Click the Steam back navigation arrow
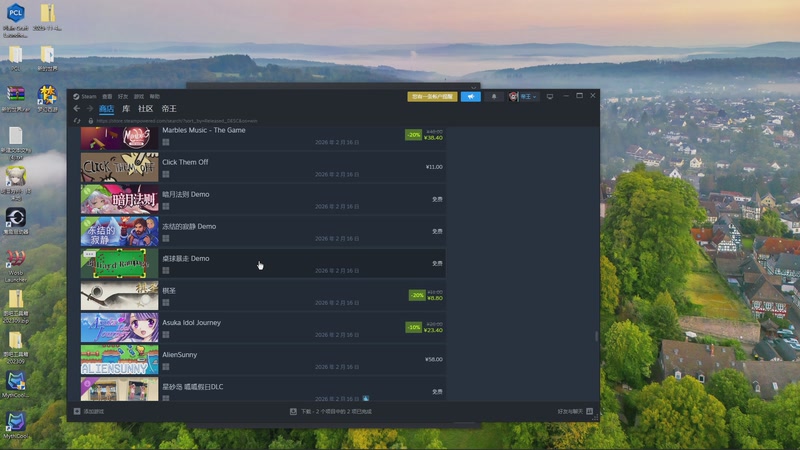Viewport: 800px width, 450px height. pyautogui.click(x=77, y=109)
